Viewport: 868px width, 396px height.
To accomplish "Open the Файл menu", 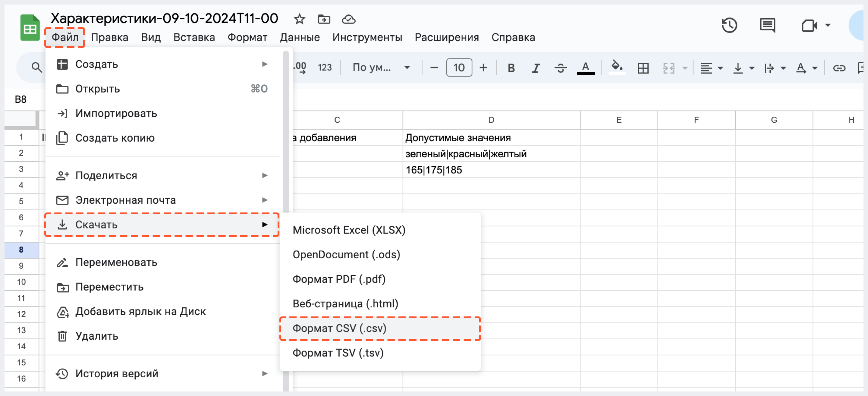I will (65, 37).
